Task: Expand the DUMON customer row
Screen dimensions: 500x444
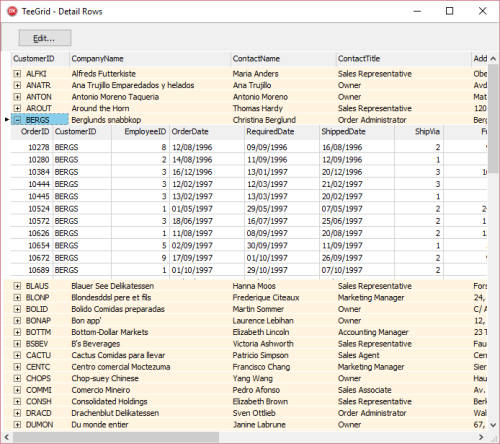Action: pyautogui.click(x=17, y=425)
